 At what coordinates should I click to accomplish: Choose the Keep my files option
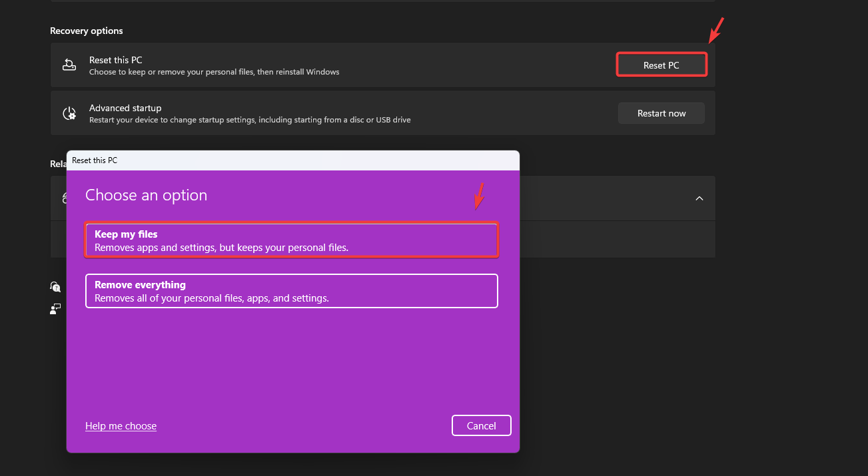292,240
